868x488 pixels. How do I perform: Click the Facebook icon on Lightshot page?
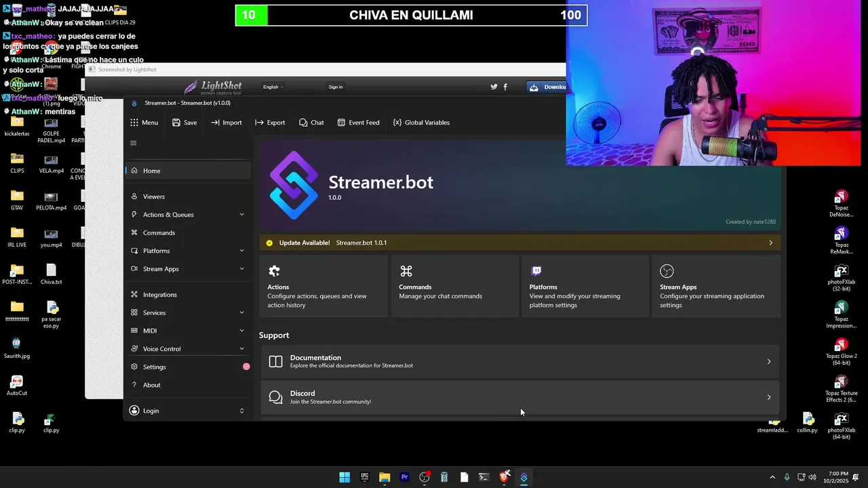coord(505,87)
